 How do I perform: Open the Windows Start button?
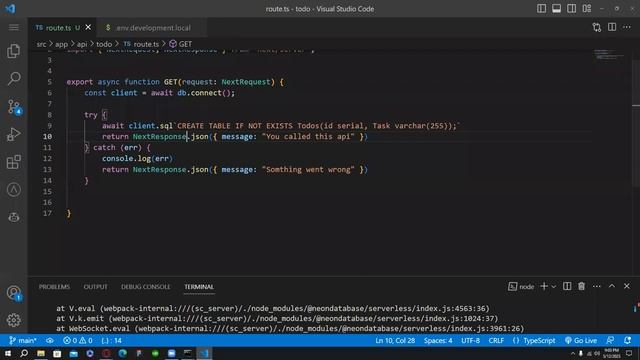point(8,353)
